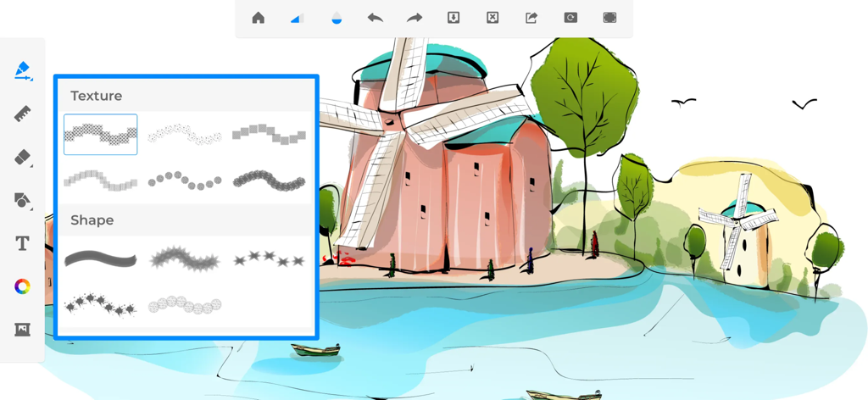Choose the stars shape brush
Viewport: 868px width, 400px height.
point(269,258)
